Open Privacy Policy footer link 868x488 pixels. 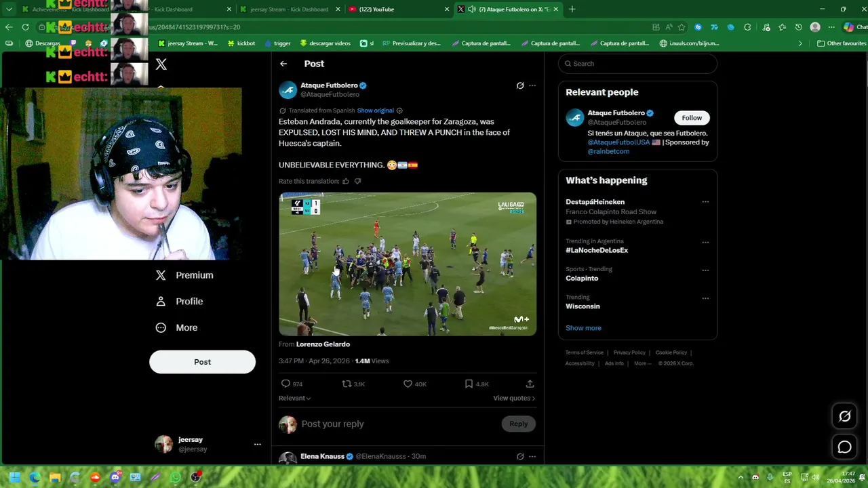[x=629, y=353]
